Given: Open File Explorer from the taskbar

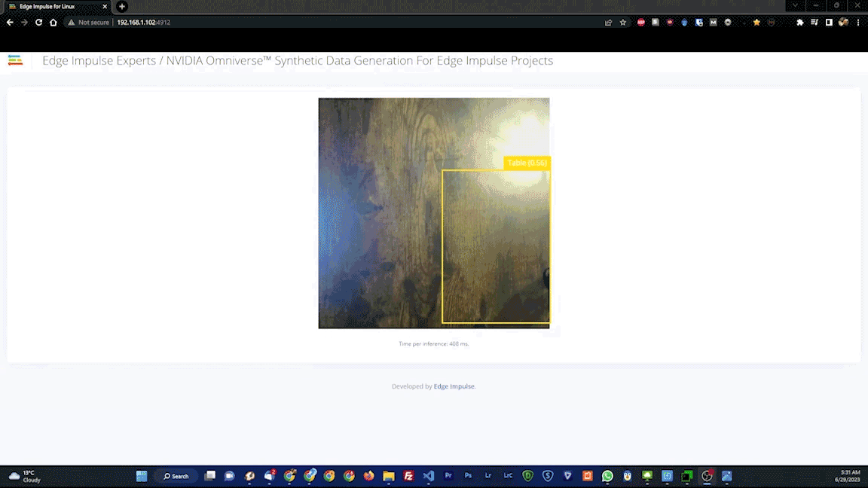Looking at the screenshot, I should click(x=389, y=476).
